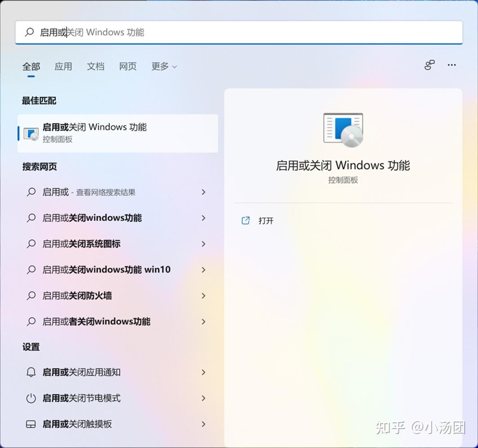This screenshot has width=478, height=448.
Task: Switch to the 应用 tab
Action: [63, 67]
